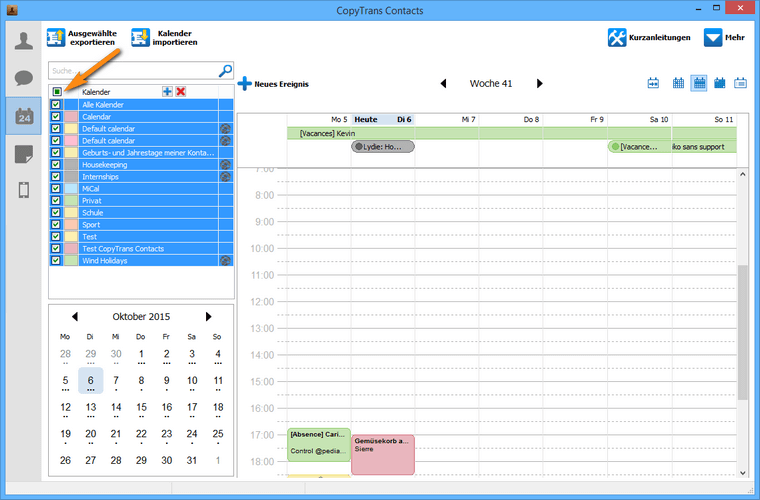Screen dimensions: 760x500
Task: Click the Oktober 2015 month title
Action: pos(141,316)
